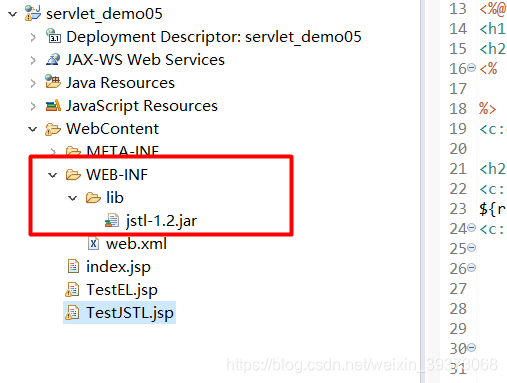Screen dimensions: 507x383
Task: Click line number 15 in editor
Action: tap(458, 49)
